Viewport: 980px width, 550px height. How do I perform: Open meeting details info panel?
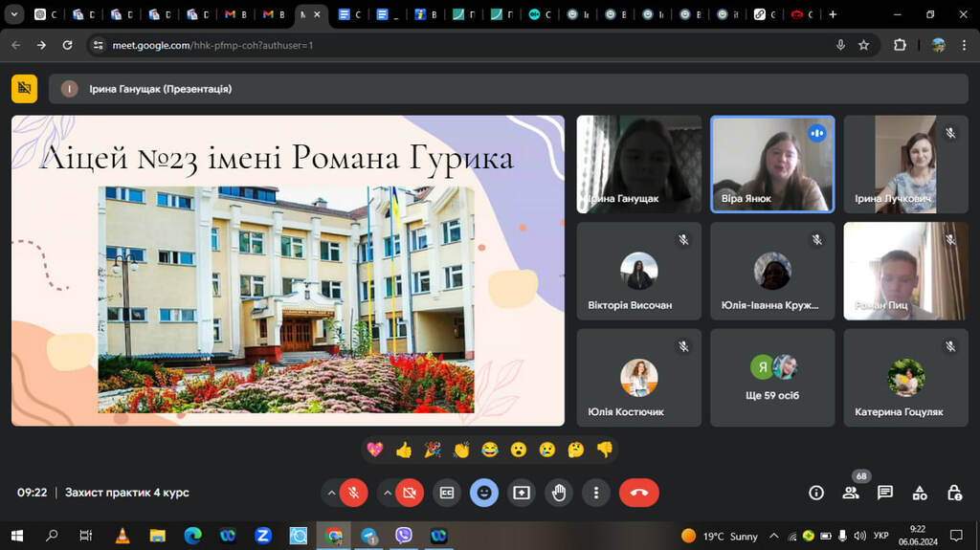tap(816, 493)
